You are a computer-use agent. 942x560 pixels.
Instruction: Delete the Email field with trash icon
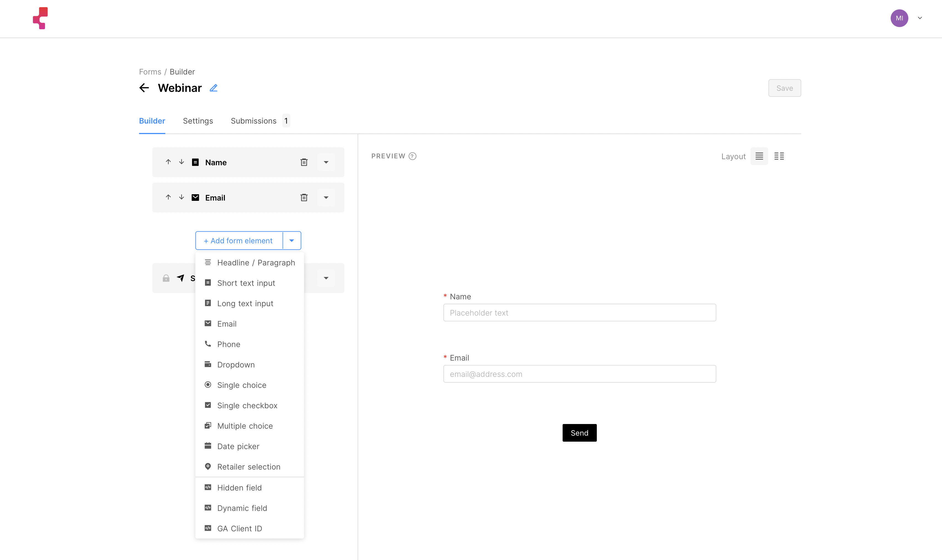pyautogui.click(x=304, y=197)
